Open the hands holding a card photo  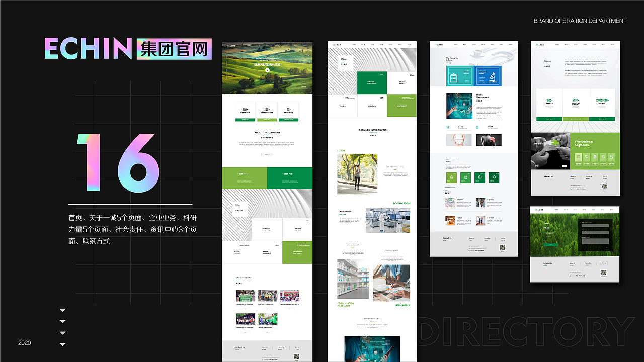point(550,151)
